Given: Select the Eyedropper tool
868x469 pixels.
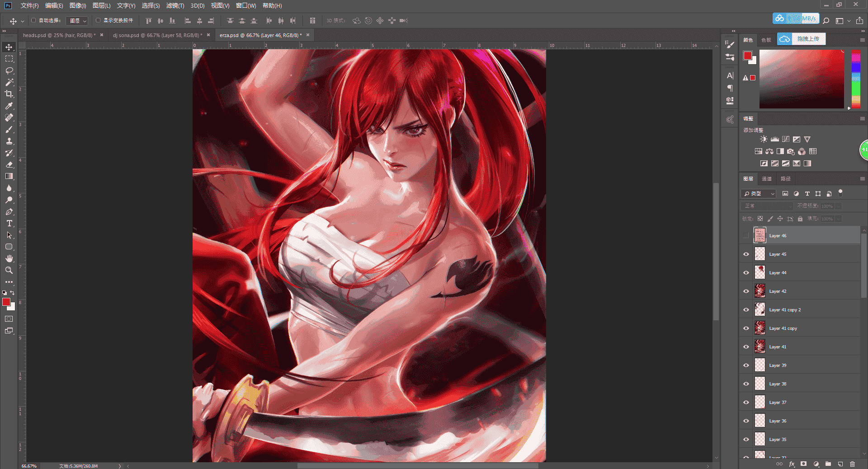Looking at the screenshot, I should [x=9, y=106].
